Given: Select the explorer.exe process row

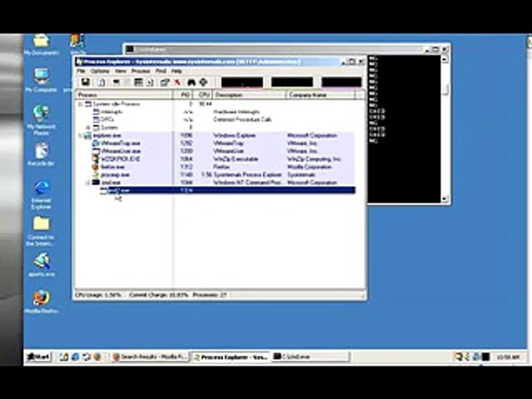Looking at the screenshot, I should pyautogui.click(x=216, y=135).
